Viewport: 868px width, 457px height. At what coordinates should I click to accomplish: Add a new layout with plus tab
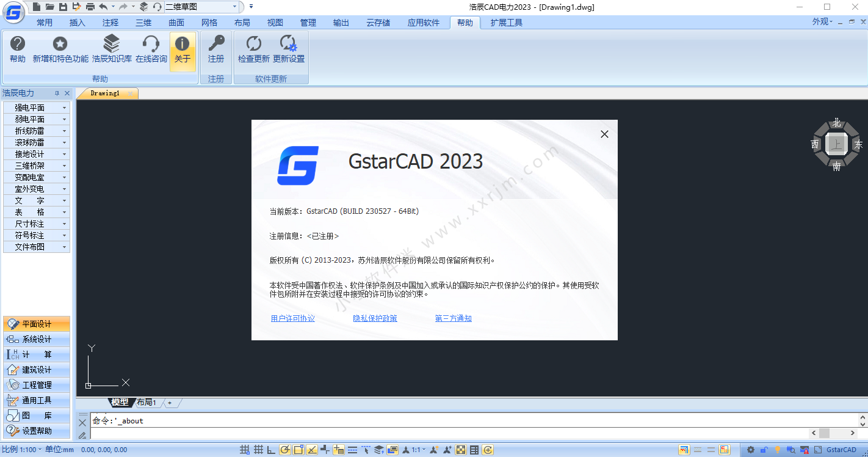pyautogui.click(x=170, y=403)
